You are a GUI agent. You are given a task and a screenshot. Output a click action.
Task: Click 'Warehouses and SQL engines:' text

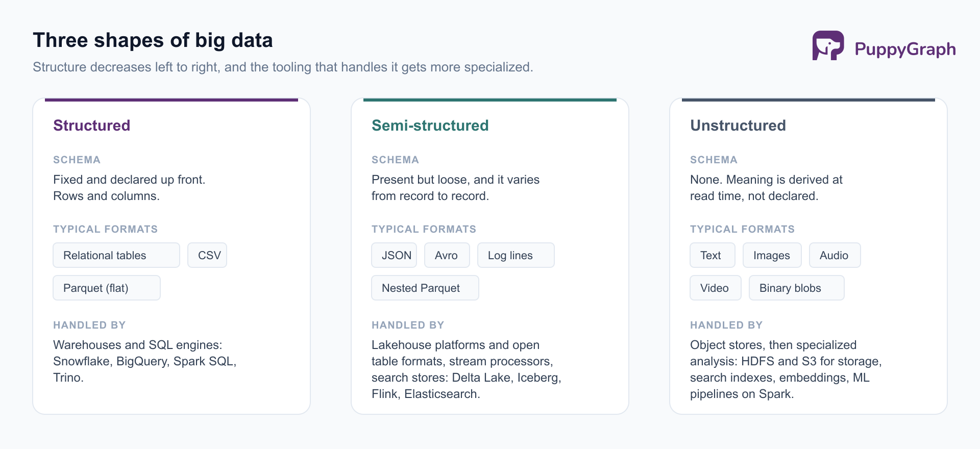click(x=138, y=345)
